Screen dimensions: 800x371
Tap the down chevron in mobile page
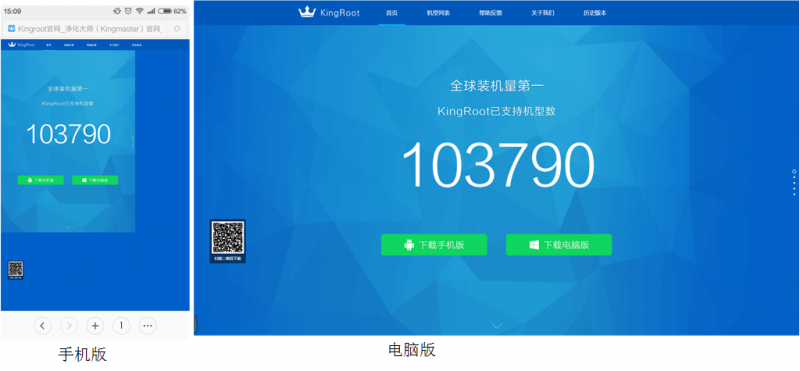(68, 227)
